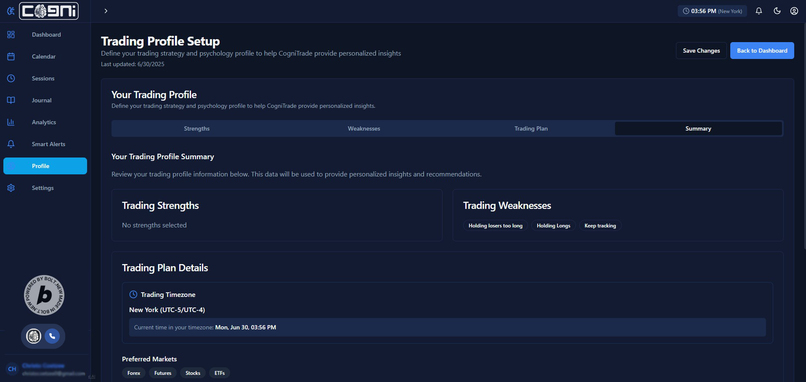Open notifications bell in top bar
This screenshot has height=382, width=806.
(759, 11)
